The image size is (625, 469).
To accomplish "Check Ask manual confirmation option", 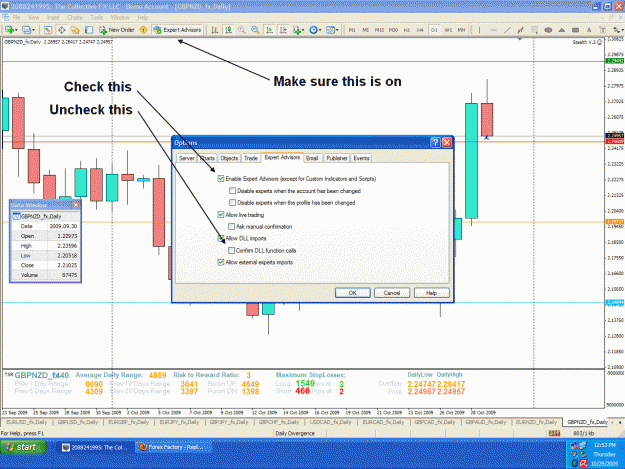I will (232, 226).
